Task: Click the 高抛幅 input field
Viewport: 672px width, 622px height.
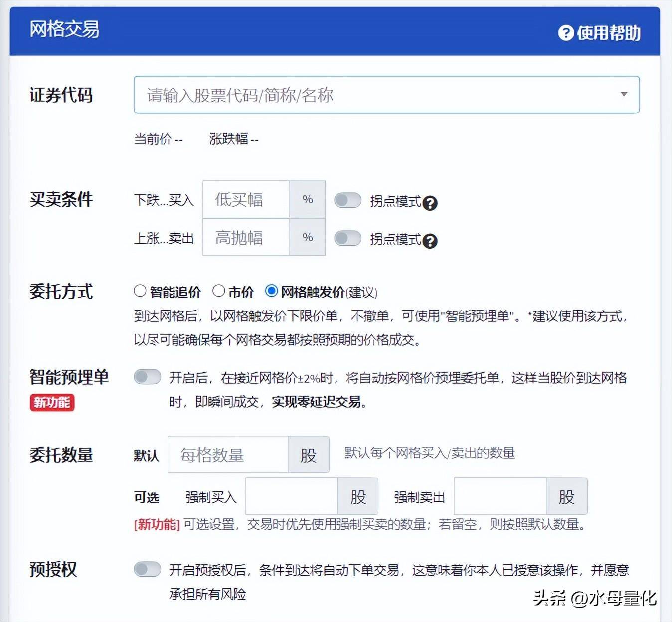Action: click(x=246, y=237)
